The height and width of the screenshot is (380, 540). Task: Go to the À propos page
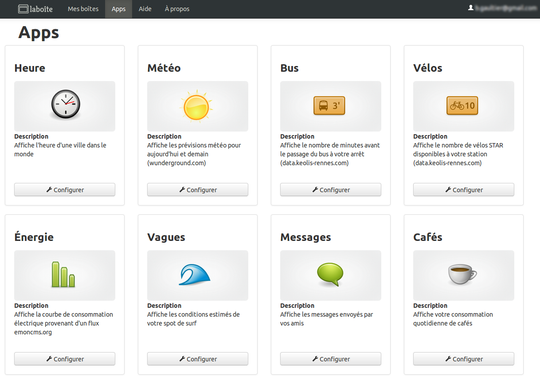[177, 9]
